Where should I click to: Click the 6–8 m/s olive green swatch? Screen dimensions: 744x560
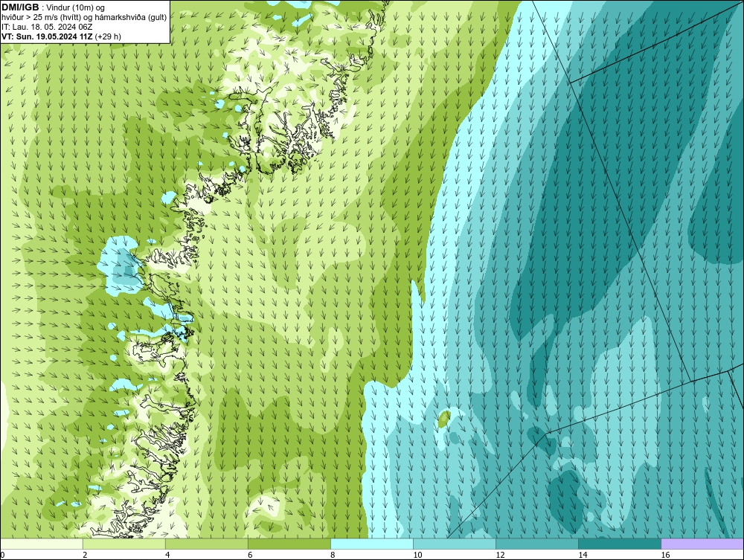pyautogui.click(x=289, y=544)
